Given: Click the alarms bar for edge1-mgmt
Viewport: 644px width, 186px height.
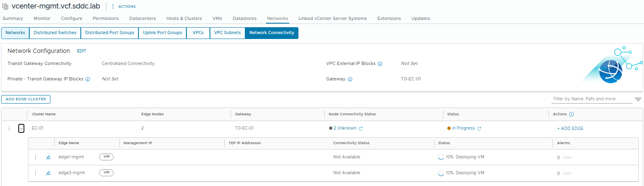Looking at the screenshot, I should (x=567, y=158).
